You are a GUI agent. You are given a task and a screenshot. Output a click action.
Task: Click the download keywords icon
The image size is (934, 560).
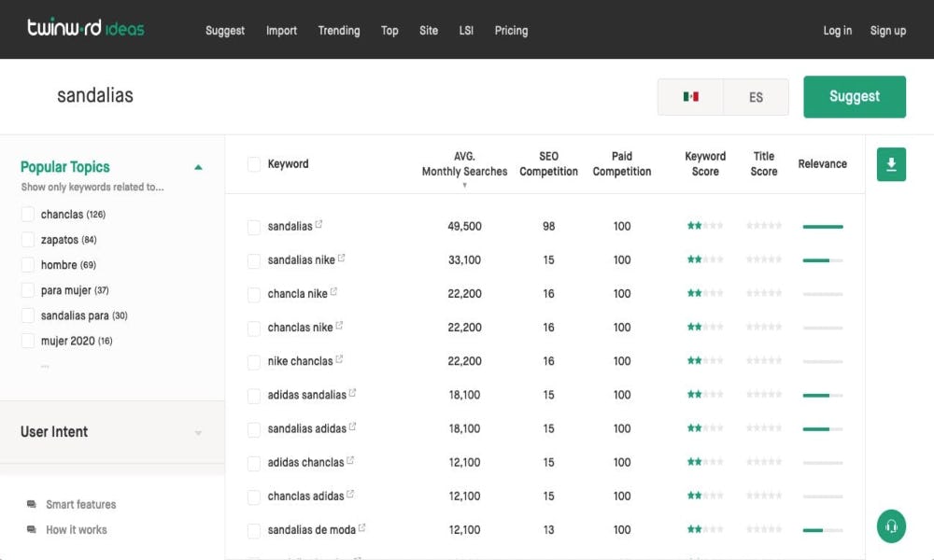[x=890, y=163]
